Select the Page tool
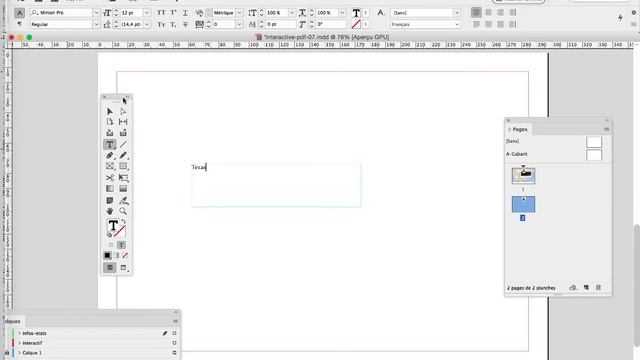The width and height of the screenshot is (640, 360). 110,122
